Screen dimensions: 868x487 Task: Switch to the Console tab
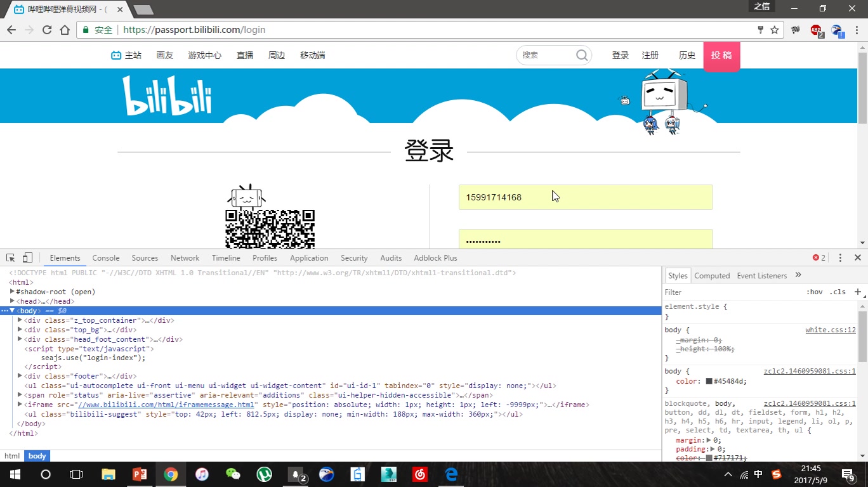[x=106, y=257]
